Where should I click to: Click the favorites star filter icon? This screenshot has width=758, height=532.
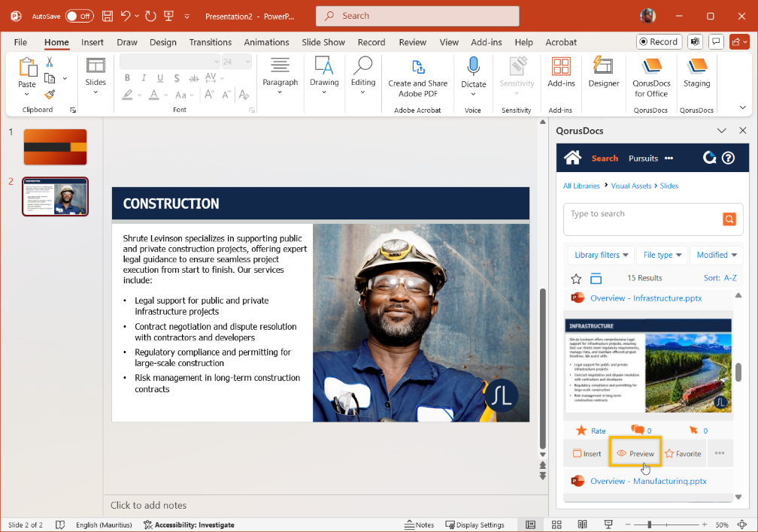pyautogui.click(x=576, y=279)
